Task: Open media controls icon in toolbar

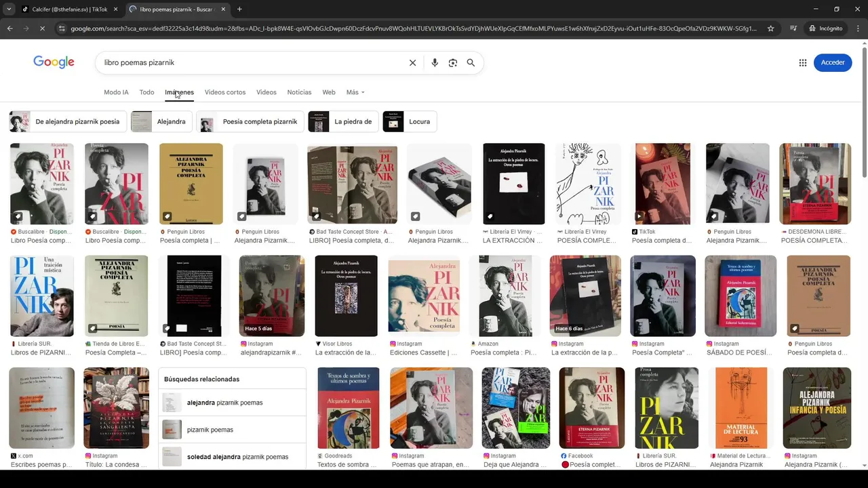Action: click(x=793, y=28)
